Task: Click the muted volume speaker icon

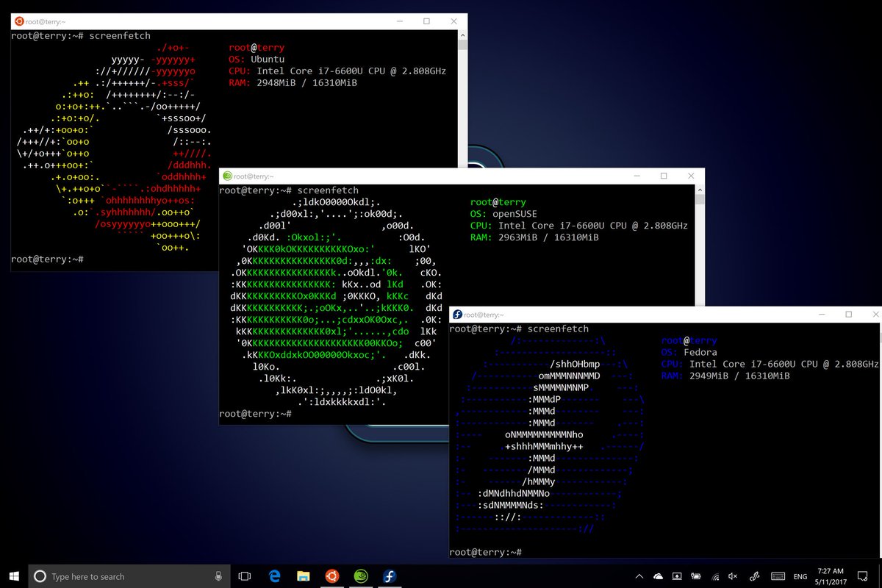Action: [x=733, y=576]
